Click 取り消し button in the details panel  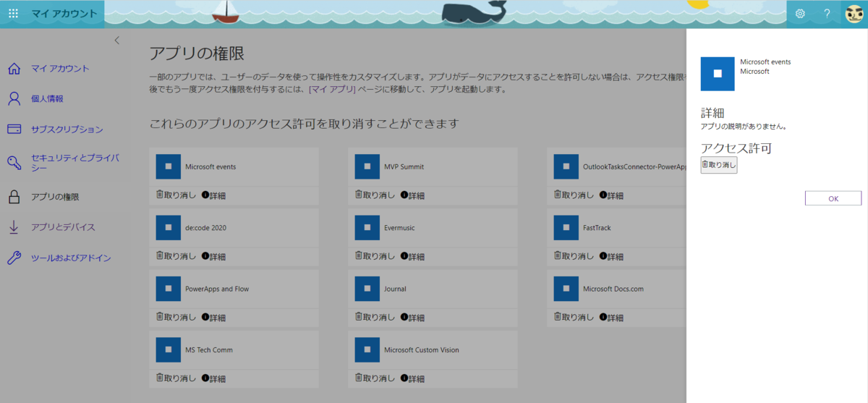point(719,165)
